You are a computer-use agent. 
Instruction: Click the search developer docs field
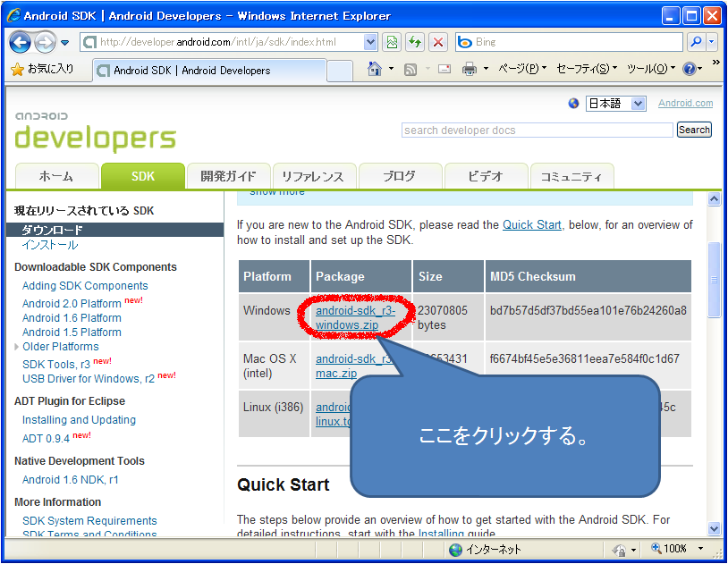(538, 130)
